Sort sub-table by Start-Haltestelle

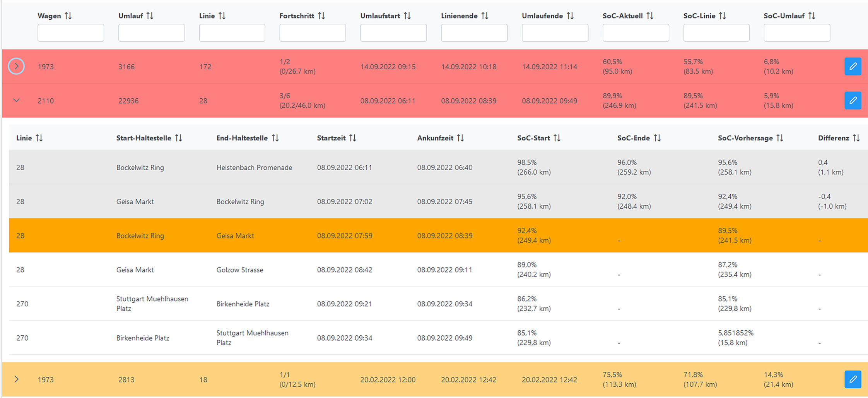tap(178, 138)
